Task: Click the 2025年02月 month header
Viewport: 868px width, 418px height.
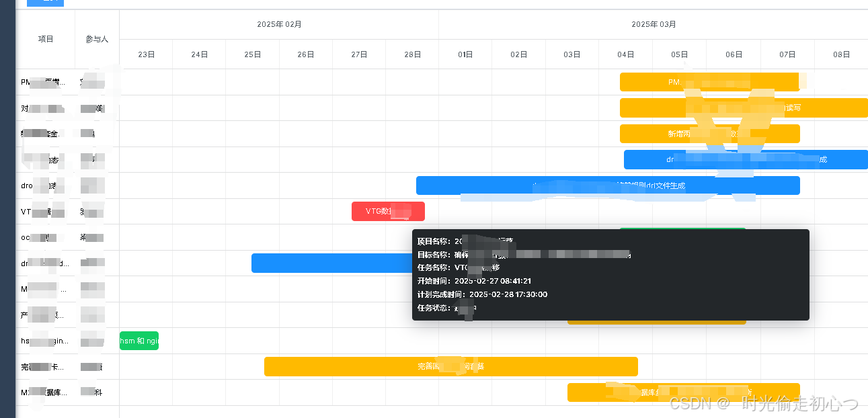Action: click(x=278, y=24)
